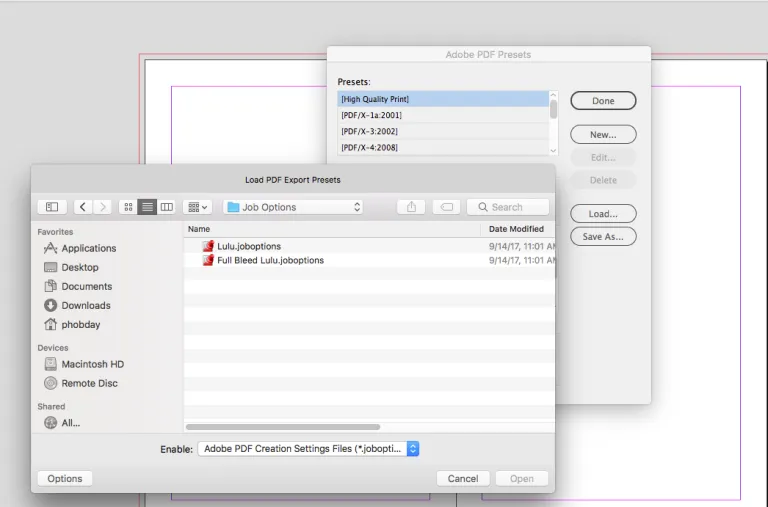Click the presets list scrollbar thumb
The height and width of the screenshot is (507, 768).
tap(553, 109)
